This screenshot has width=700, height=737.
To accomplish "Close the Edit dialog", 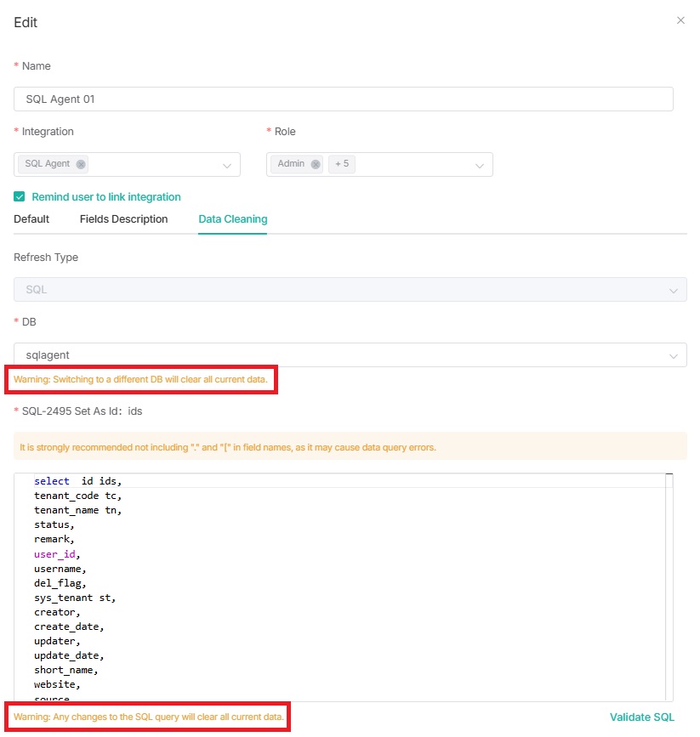I will (x=680, y=20).
